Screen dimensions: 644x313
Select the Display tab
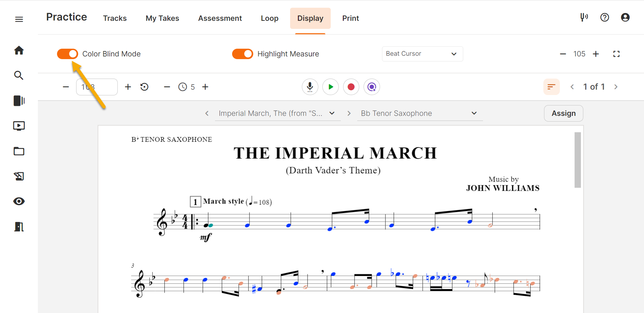click(310, 18)
